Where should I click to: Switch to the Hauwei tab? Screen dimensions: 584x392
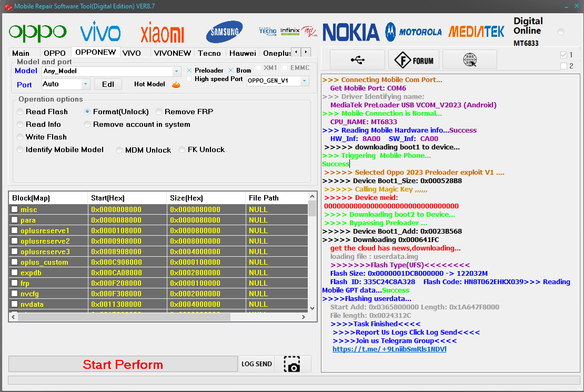243,53
